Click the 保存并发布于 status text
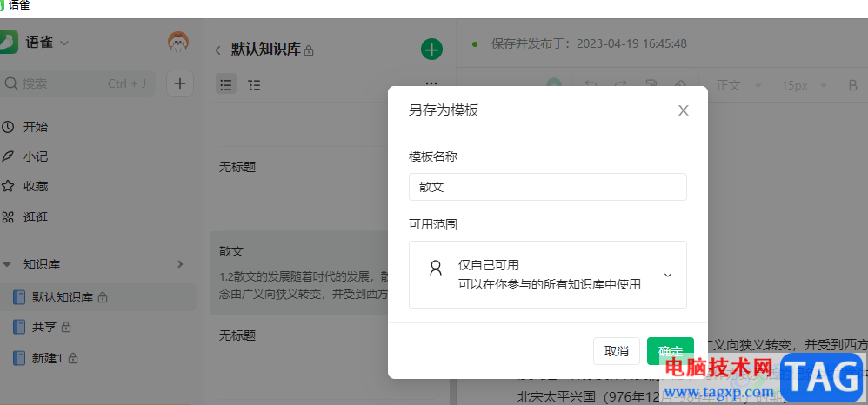 point(589,43)
